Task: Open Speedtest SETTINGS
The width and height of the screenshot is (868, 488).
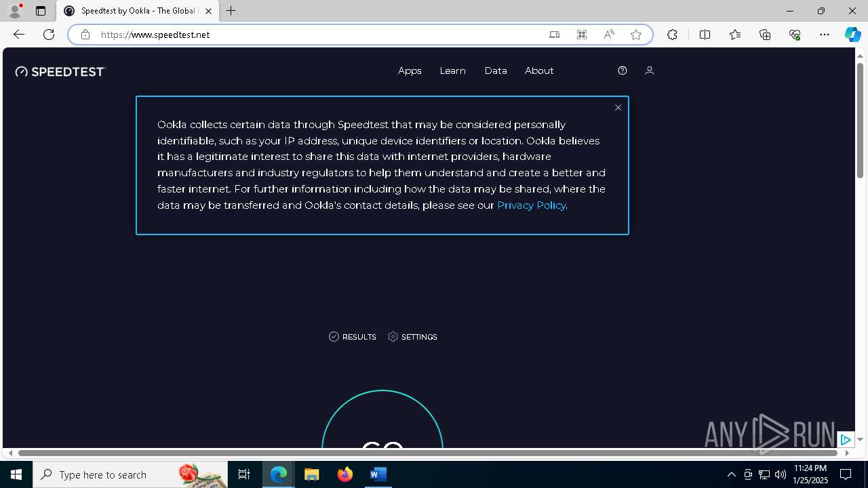Action: tap(412, 337)
